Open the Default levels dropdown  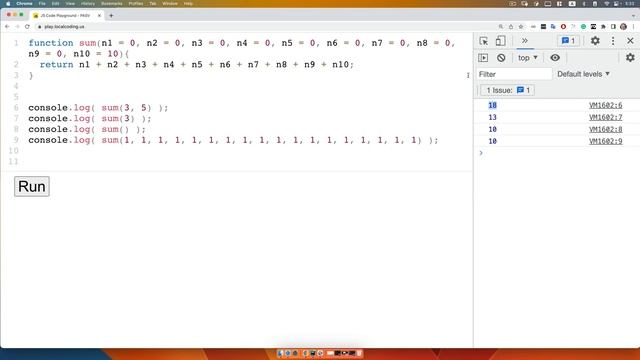click(x=583, y=74)
